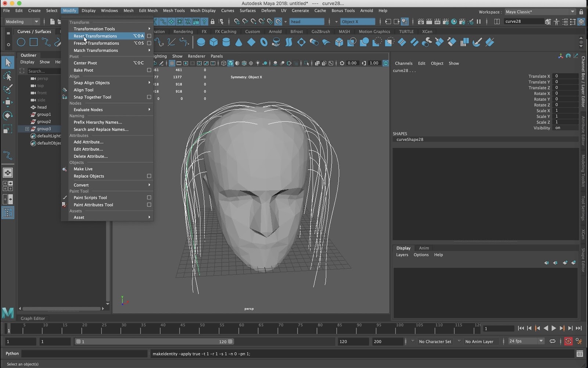Click the polygon cube shelf icon
Viewport: 588px width, 368px height.
(214, 42)
